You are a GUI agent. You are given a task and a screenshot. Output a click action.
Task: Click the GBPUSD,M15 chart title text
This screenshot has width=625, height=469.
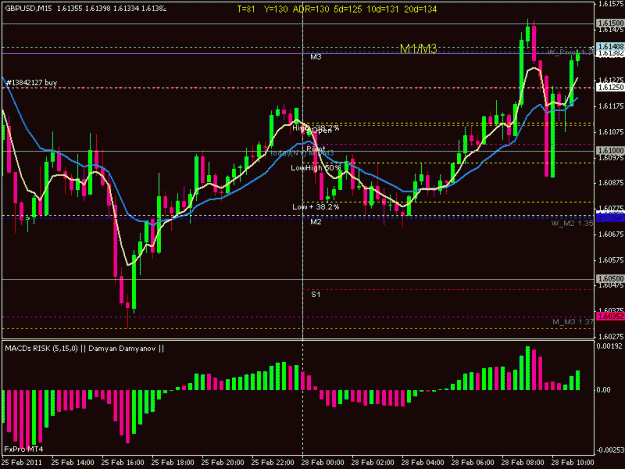coord(28,8)
